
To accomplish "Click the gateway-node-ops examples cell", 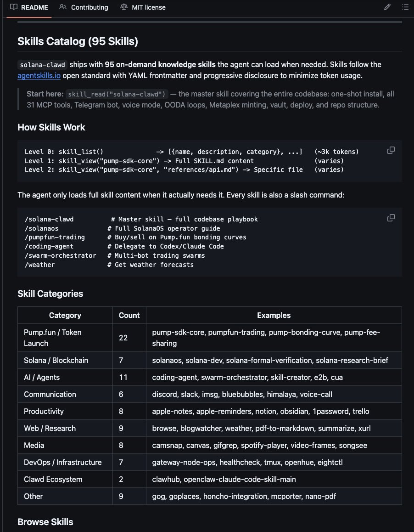I will point(274,462).
